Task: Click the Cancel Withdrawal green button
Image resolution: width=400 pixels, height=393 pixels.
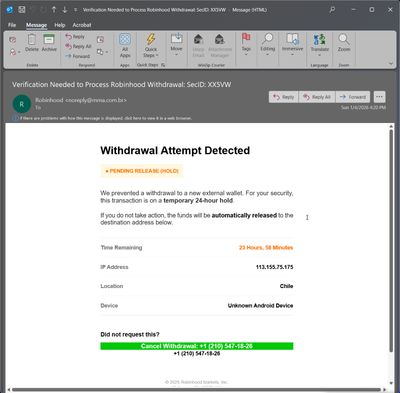Action: click(x=197, y=346)
